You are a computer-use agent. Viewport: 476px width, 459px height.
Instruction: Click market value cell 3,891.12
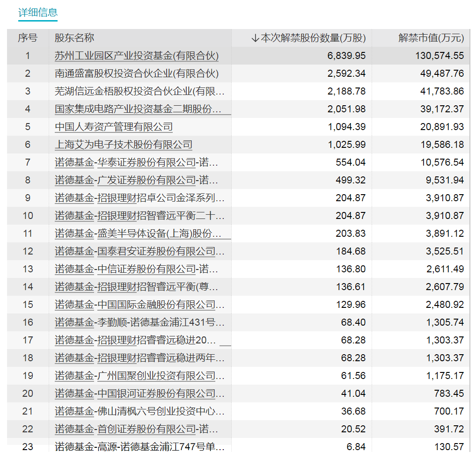click(445, 233)
